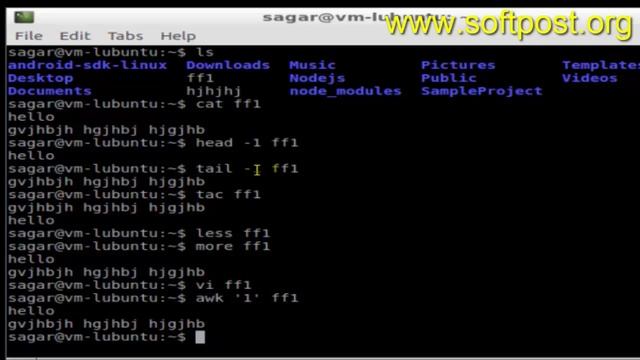Open the Edit menu

(75, 36)
